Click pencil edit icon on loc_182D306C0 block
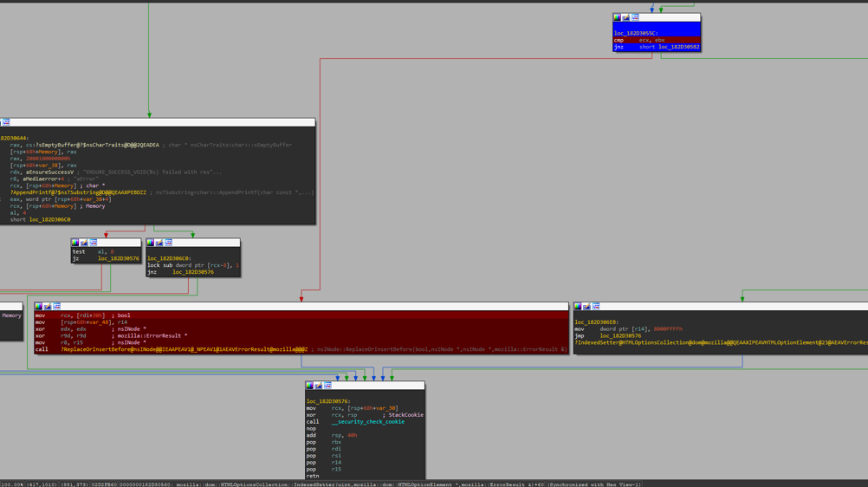The width and height of the screenshot is (868, 487). 159,243
